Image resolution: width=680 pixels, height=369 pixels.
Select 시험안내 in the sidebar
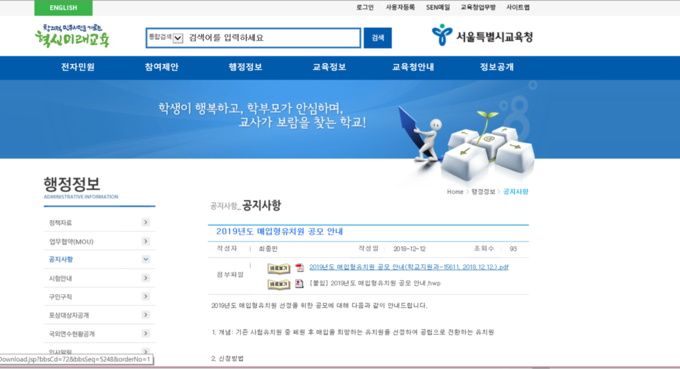tap(60, 278)
